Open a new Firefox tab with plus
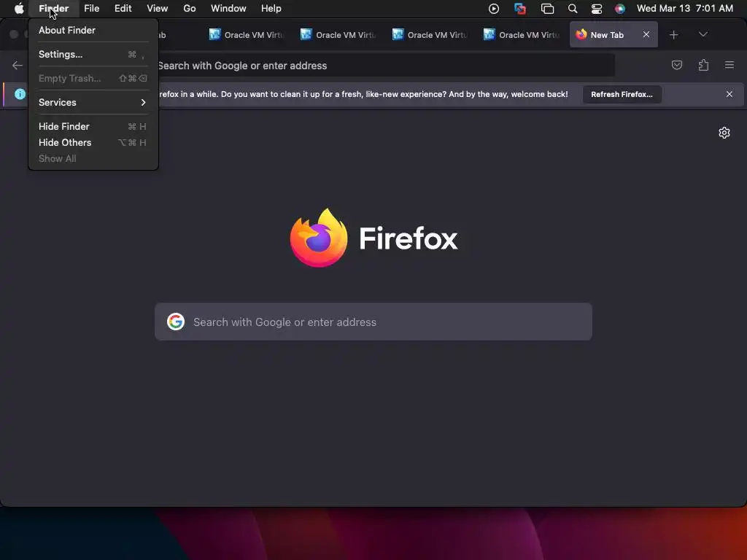Viewport: 747px width, 560px height. [673, 35]
